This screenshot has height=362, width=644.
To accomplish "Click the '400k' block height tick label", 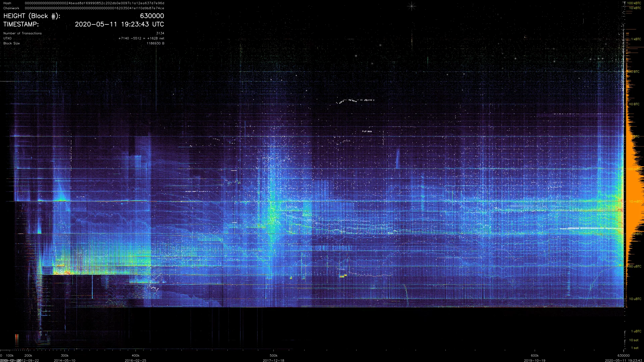I will (136, 356).
